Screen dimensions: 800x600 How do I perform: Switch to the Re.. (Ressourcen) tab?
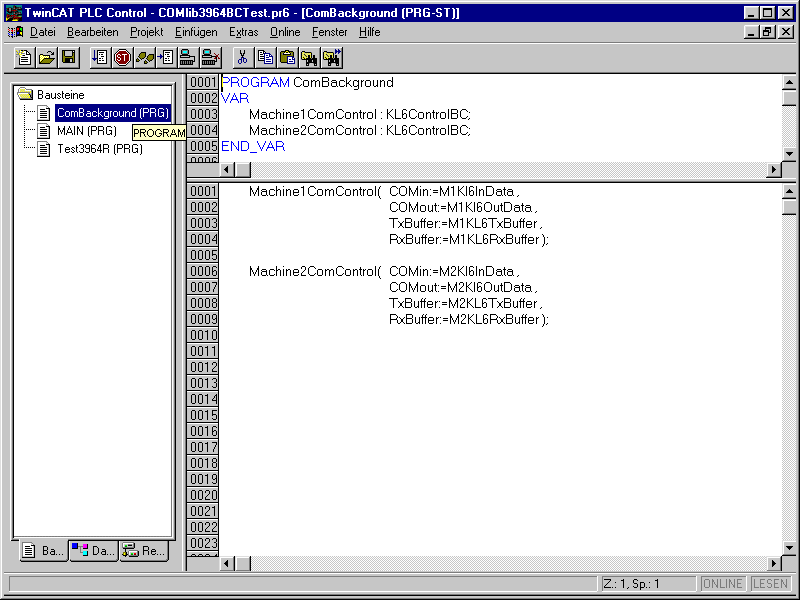pyautogui.click(x=144, y=551)
